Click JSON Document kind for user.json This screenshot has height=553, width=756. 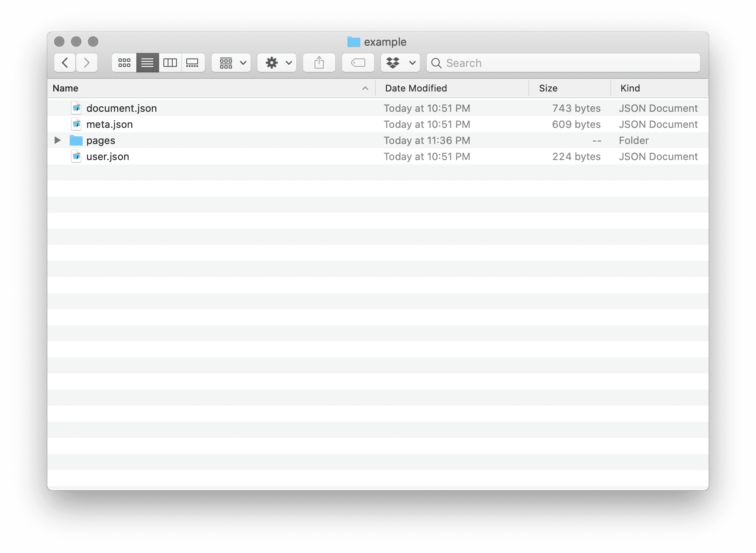[658, 156]
